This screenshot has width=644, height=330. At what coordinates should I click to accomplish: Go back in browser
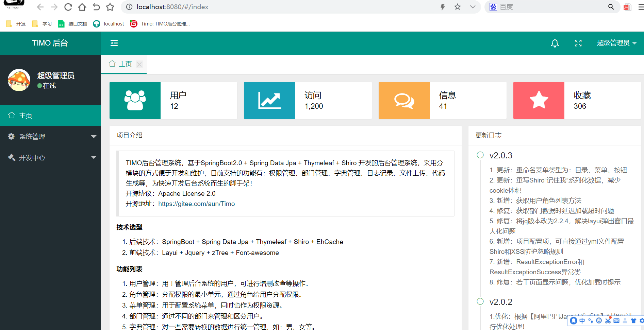[40, 7]
